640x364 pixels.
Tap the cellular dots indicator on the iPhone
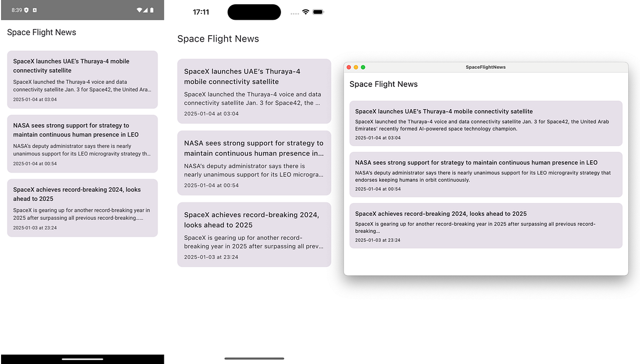tap(295, 12)
